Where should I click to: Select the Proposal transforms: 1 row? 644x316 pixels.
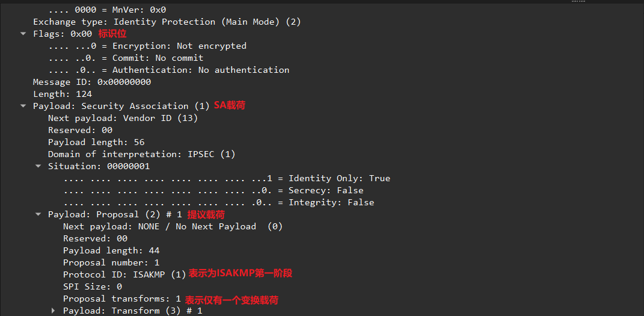tap(122, 299)
